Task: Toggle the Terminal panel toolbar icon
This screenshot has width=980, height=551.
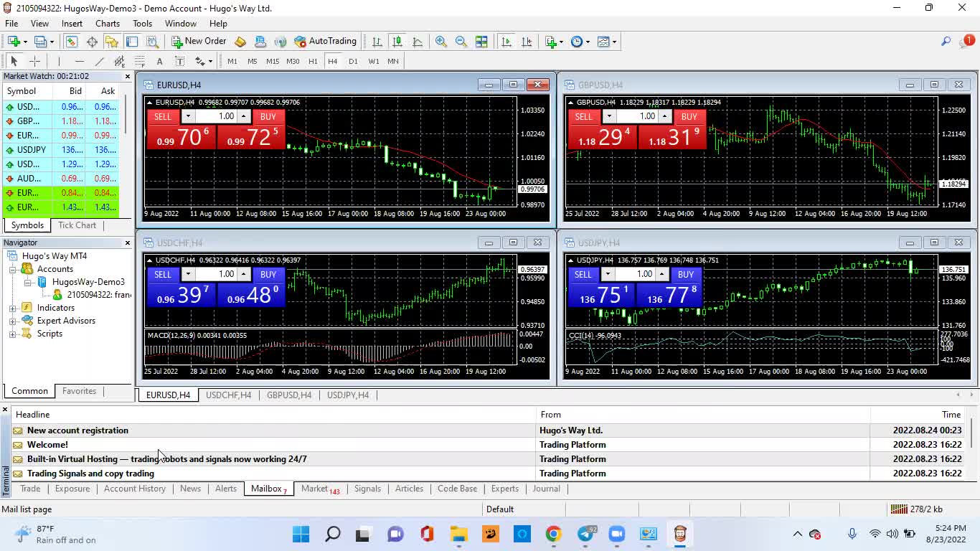Action: coord(132,42)
